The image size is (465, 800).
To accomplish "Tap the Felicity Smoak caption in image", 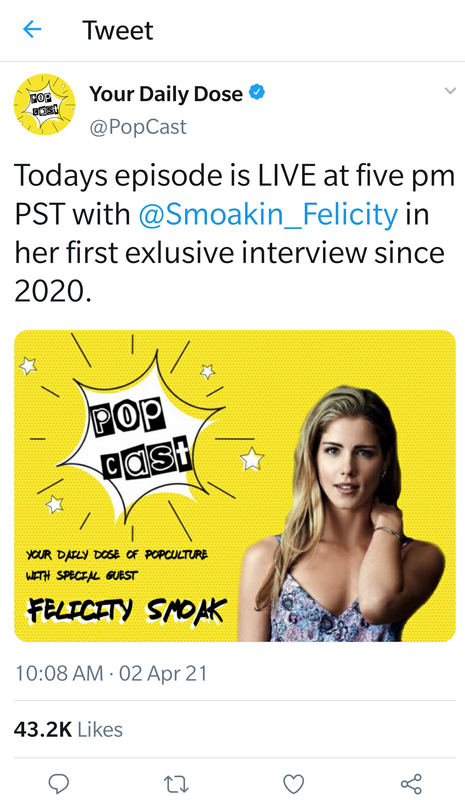I will 127,610.
